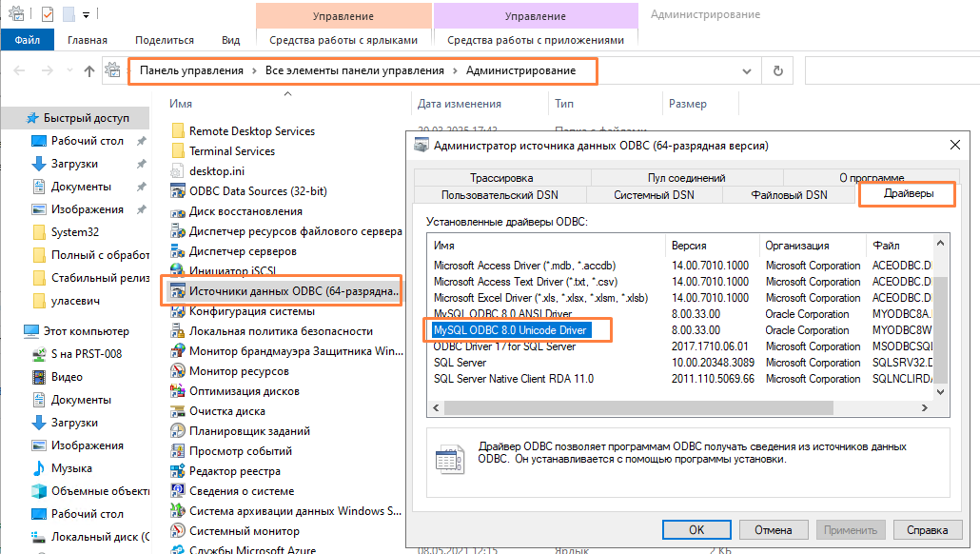Image resolution: width=980 pixels, height=554 pixels.
Task: Click the System Information icon (Сведения о системе)
Action: 177,491
